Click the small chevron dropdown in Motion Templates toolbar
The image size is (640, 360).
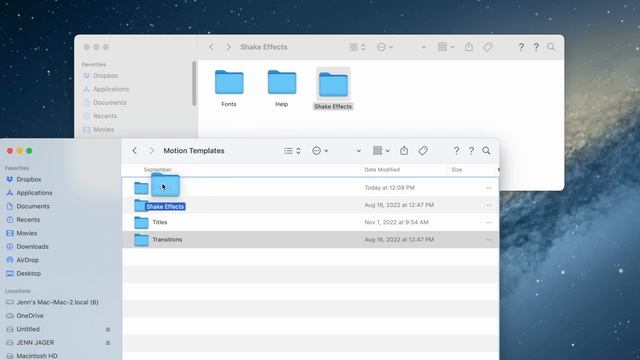click(358, 151)
